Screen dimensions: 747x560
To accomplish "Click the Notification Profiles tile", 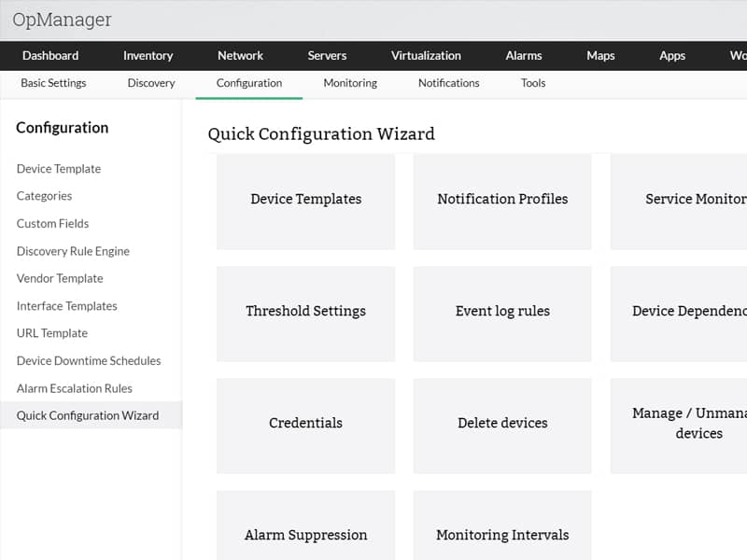I will click(x=502, y=200).
